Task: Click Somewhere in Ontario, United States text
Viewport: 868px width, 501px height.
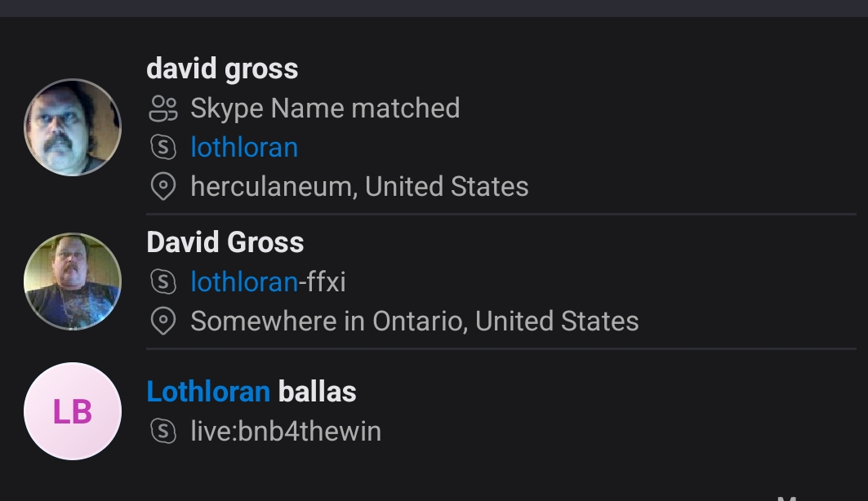Action: pos(415,321)
